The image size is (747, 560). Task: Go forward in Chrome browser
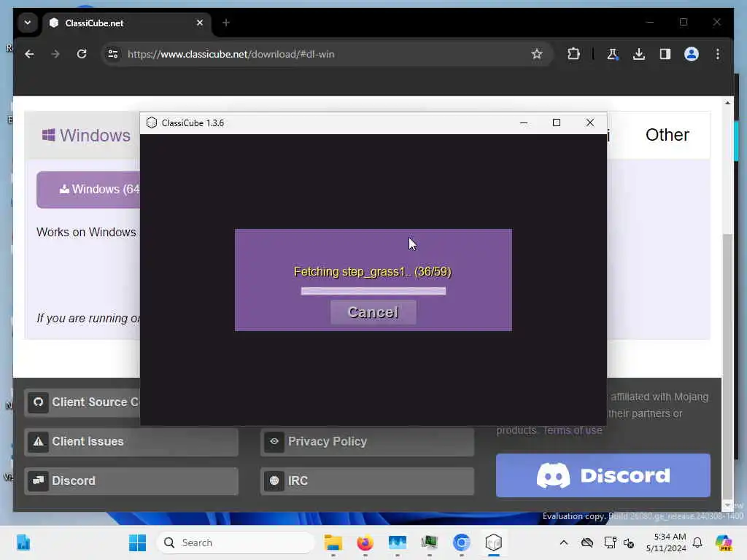pyautogui.click(x=55, y=54)
